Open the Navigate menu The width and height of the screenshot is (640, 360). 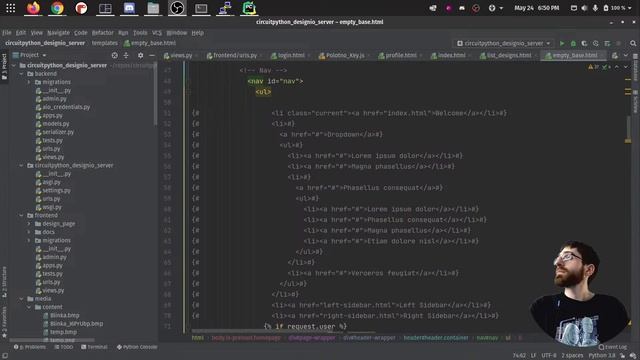point(58,33)
